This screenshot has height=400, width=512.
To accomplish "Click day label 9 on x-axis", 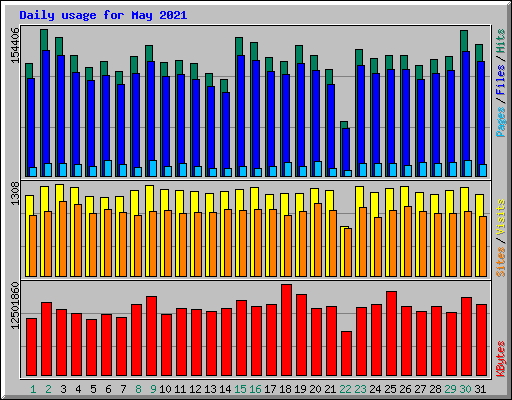I will click(x=153, y=389).
